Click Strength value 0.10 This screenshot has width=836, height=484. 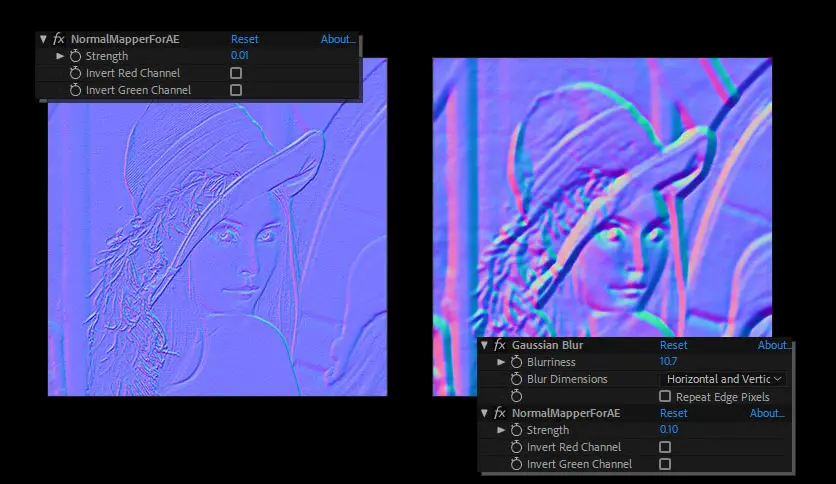tap(669, 430)
